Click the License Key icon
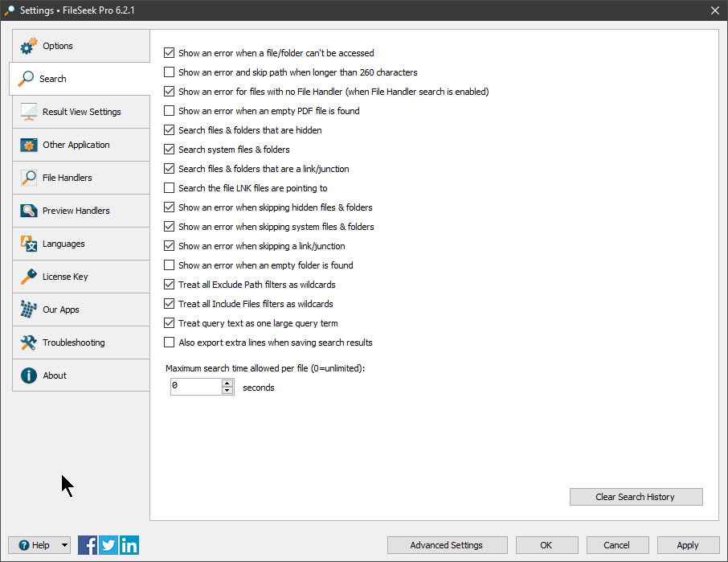The height and width of the screenshot is (562, 728). tap(28, 277)
